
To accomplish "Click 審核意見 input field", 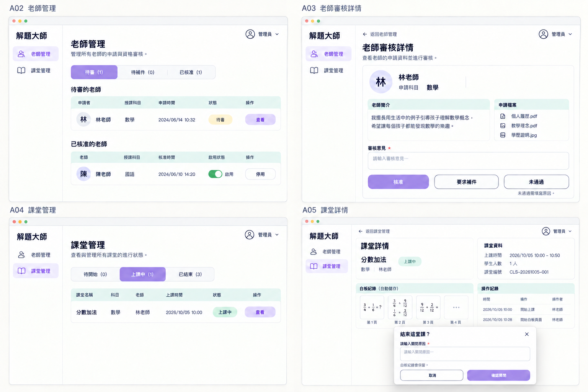I will click(x=468, y=161).
